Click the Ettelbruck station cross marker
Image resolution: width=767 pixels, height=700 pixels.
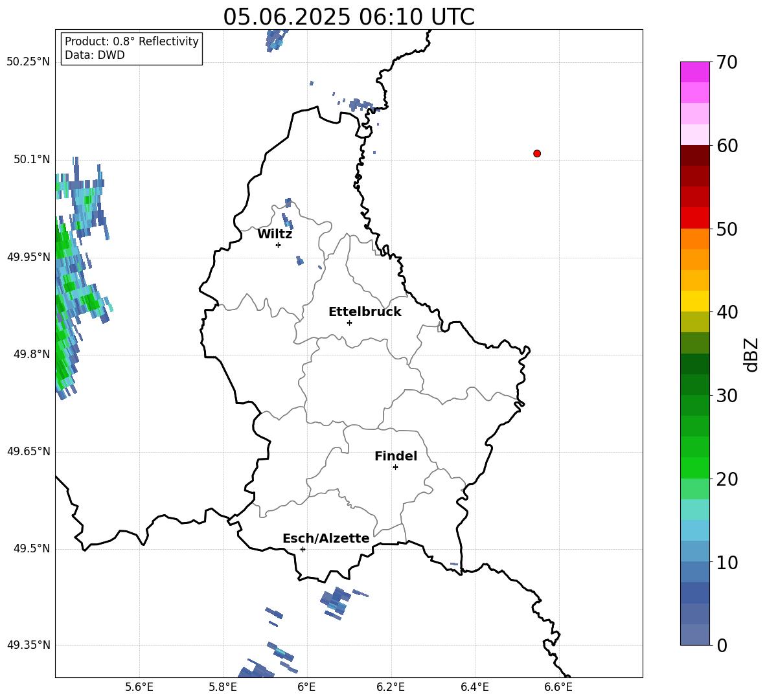click(349, 322)
